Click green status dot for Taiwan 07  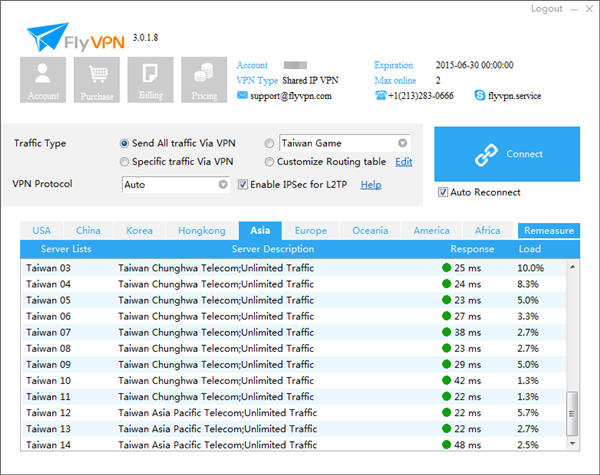(x=446, y=332)
